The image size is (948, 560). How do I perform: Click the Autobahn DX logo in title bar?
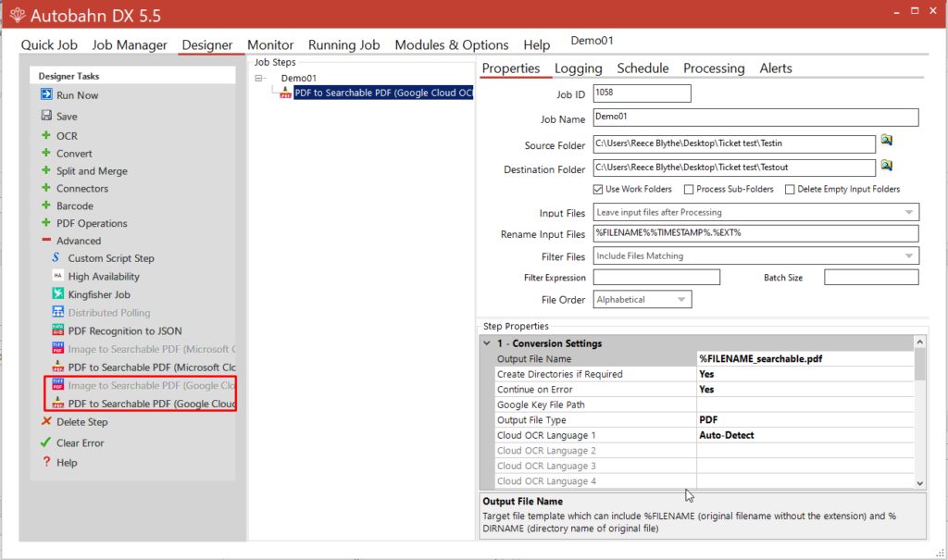[x=18, y=15]
